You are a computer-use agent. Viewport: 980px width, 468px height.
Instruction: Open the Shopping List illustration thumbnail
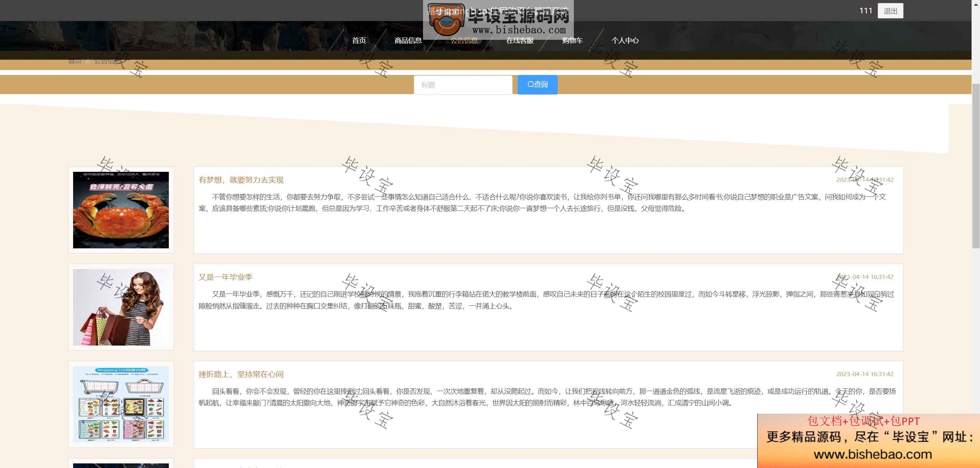[x=121, y=404]
